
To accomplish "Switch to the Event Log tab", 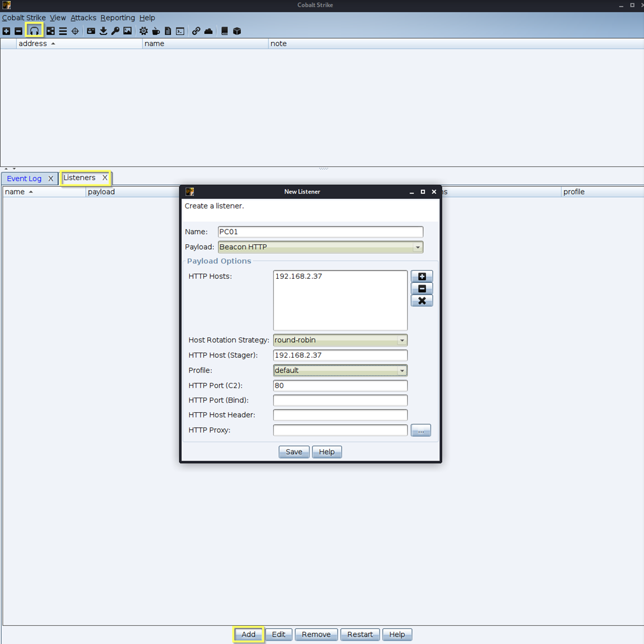I will (x=24, y=178).
